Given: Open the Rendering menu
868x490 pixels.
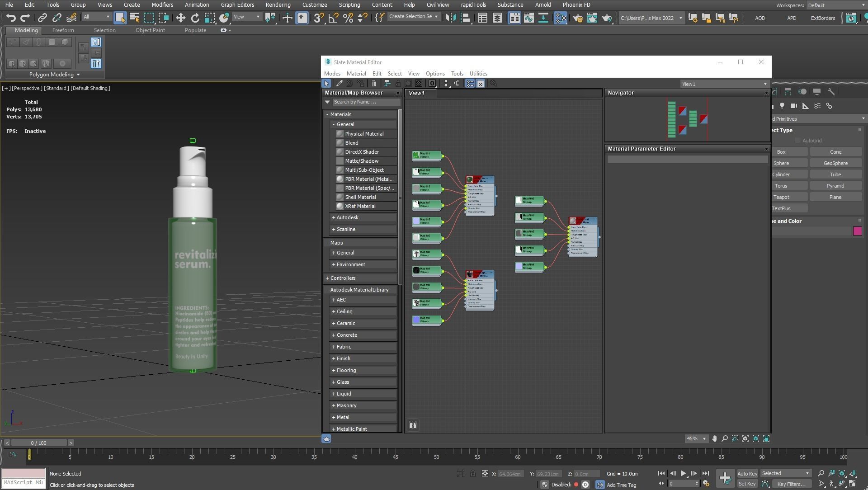Looking at the screenshot, I should point(278,5).
